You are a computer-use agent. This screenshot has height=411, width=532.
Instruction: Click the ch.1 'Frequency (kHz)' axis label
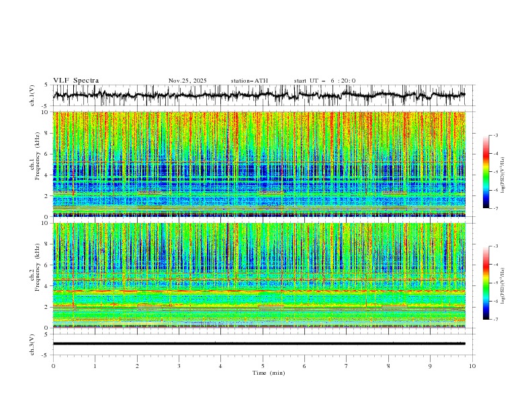pos(38,156)
